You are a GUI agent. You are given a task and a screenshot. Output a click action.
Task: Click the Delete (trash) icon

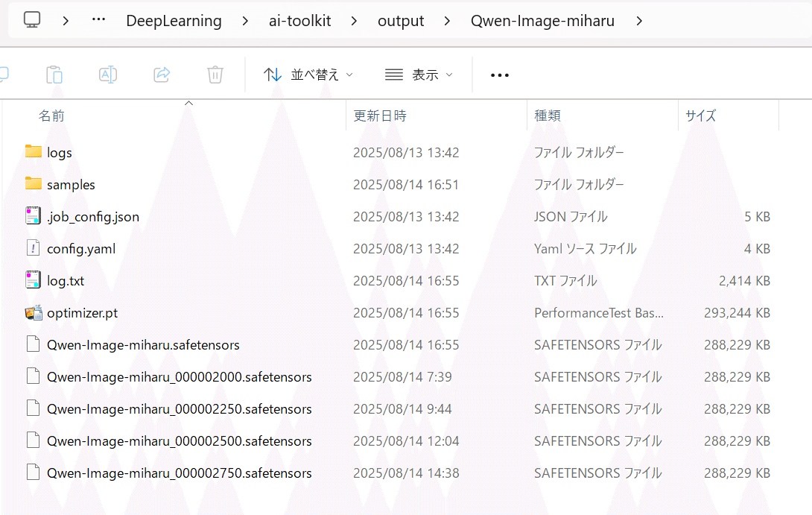pyautogui.click(x=215, y=75)
